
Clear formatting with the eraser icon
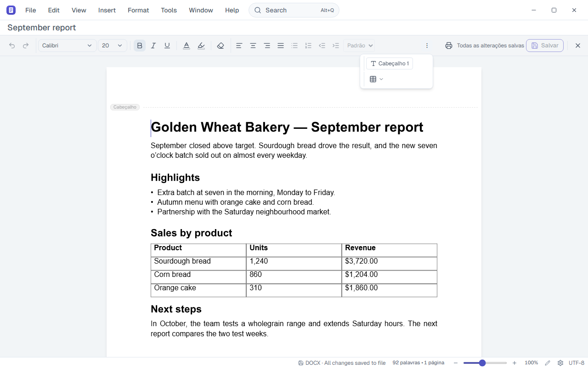(220, 46)
